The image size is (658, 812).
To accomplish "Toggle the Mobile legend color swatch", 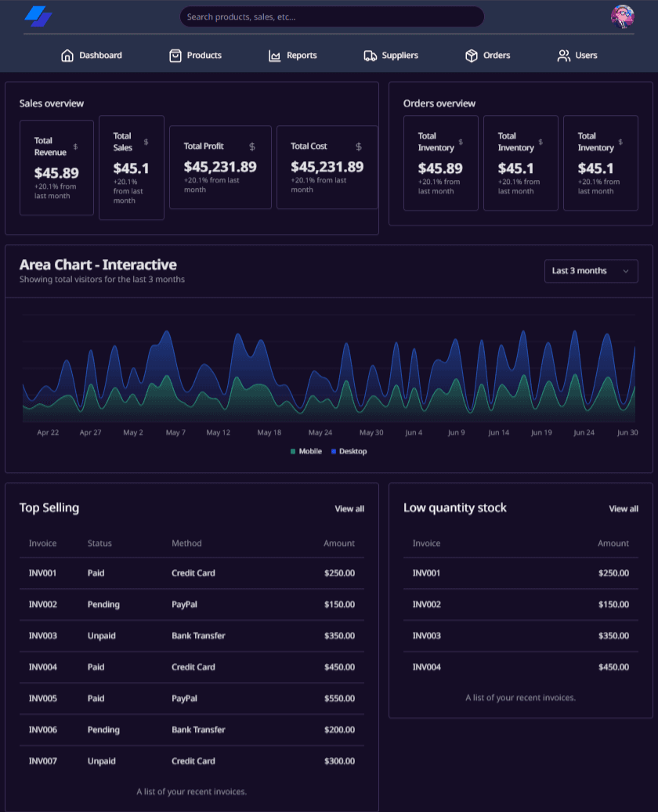I will click(293, 451).
